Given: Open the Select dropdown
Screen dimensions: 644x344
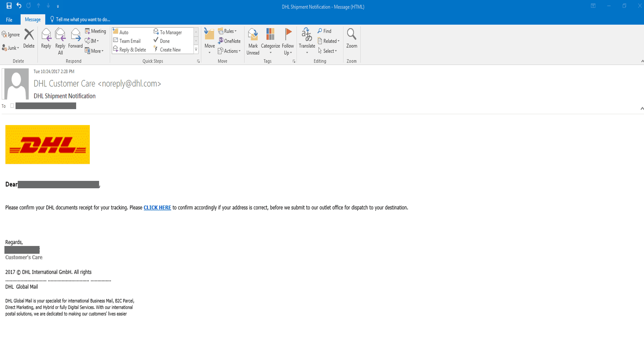Looking at the screenshot, I should click(x=328, y=51).
